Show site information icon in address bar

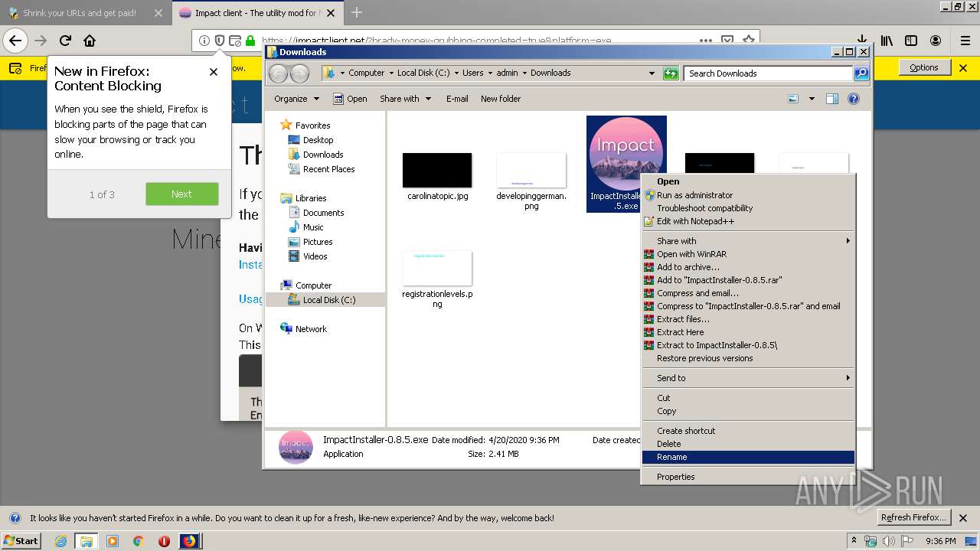pyautogui.click(x=204, y=41)
